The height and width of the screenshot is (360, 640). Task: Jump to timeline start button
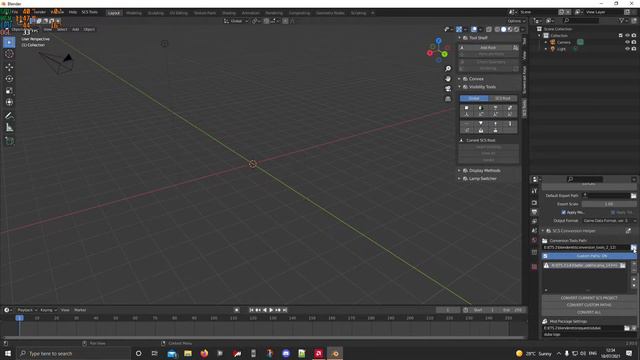[x=251, y=310]
